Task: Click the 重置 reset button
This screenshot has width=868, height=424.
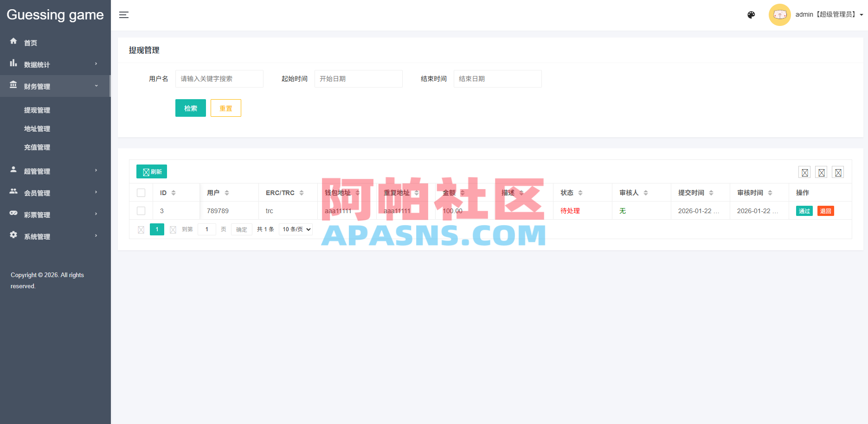Action: coord(226,108)
